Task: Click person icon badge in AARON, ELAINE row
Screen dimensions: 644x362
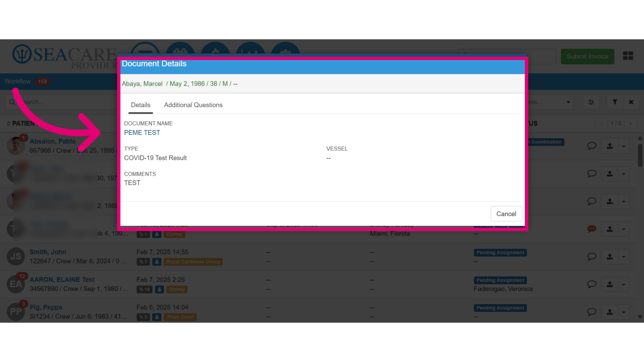Action: tap(160, 289)
